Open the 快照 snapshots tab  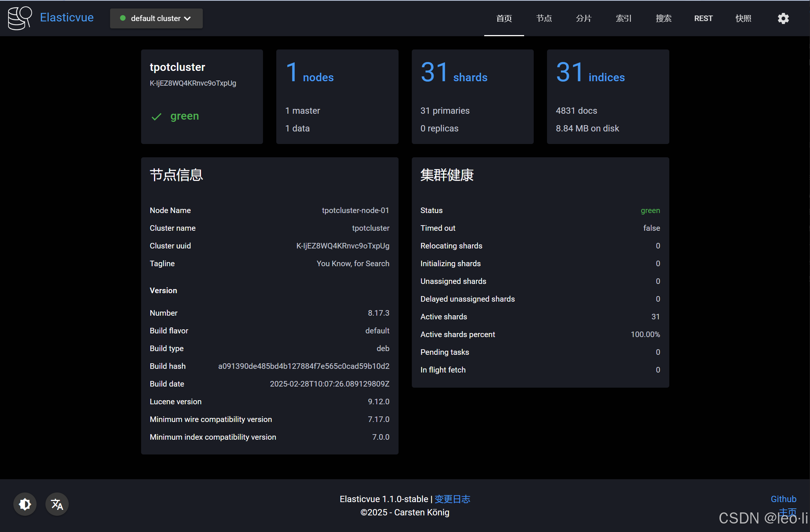point(743,18)
